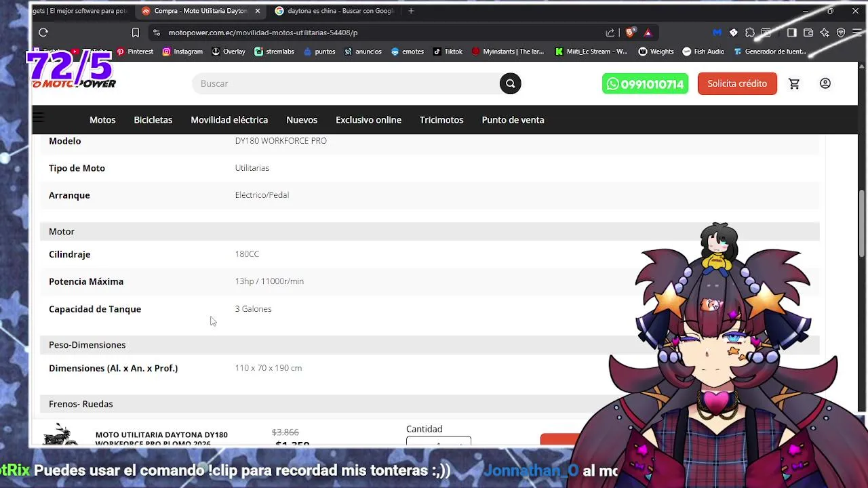This screenshot has height=488, width=868.
Task: Open the Weights bookmark
Action: click(656, 52)
